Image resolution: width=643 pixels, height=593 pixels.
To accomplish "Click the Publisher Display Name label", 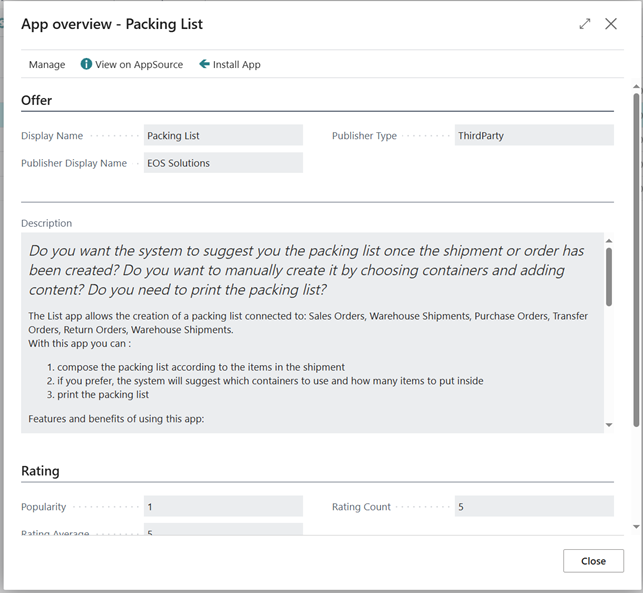I will point(74,163).
